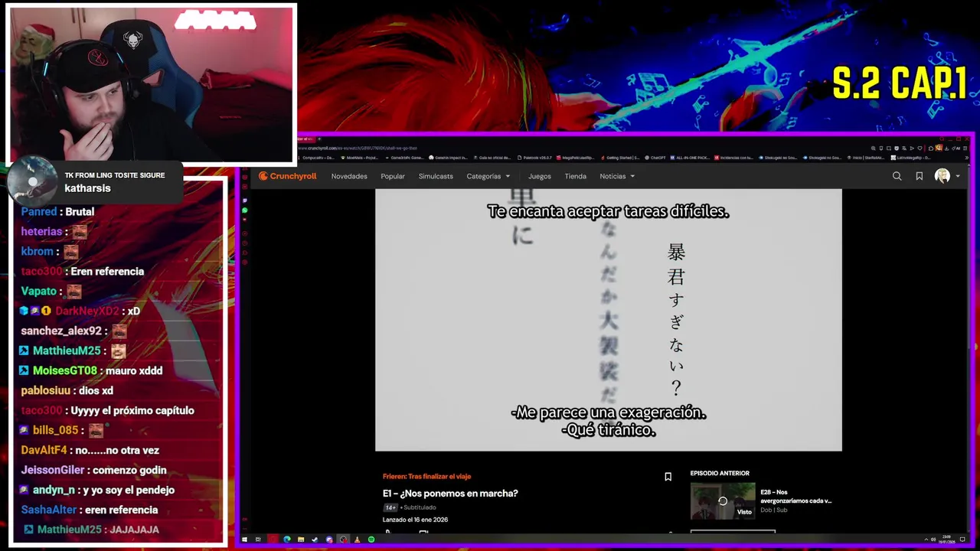Viewport: 980px width, 551px height.
Task: Open the Windows notification center icon
Action: 962,540
